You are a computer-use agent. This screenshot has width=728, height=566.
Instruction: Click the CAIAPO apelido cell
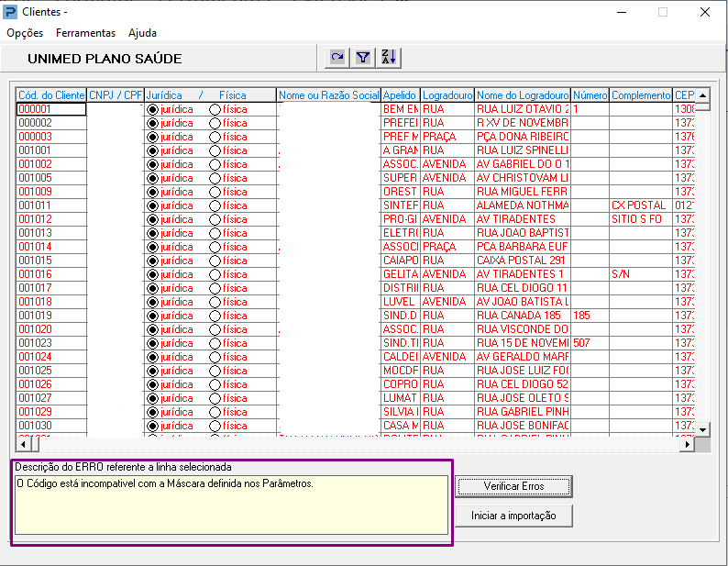(400, 261)
